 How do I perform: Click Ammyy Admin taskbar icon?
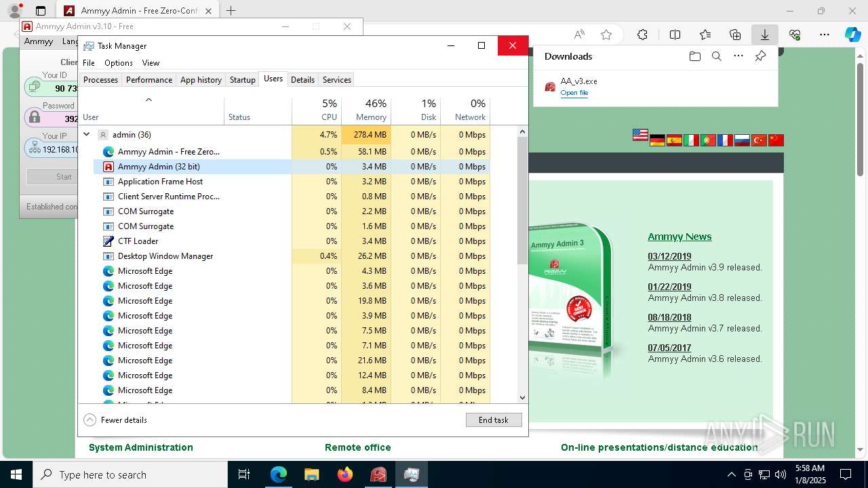378,474
